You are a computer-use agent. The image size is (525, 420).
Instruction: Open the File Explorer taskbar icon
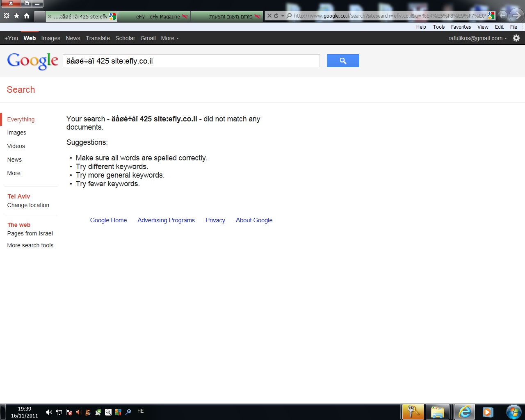pyautogui.click(x=437, y=412)
